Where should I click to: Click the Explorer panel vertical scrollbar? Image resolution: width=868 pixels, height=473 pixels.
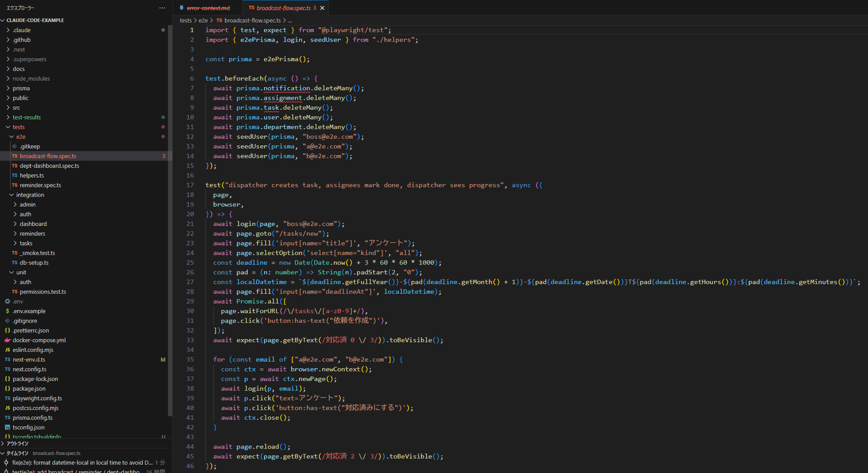pos(170,220)
